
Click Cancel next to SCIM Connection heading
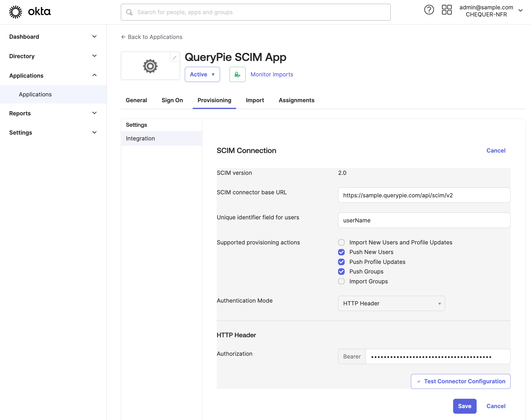click(x=496, y=151)
